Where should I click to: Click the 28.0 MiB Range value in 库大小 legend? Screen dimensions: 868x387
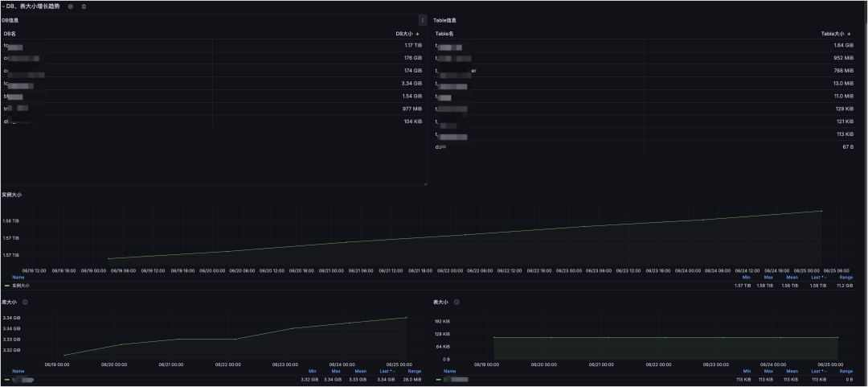point(413,380)
